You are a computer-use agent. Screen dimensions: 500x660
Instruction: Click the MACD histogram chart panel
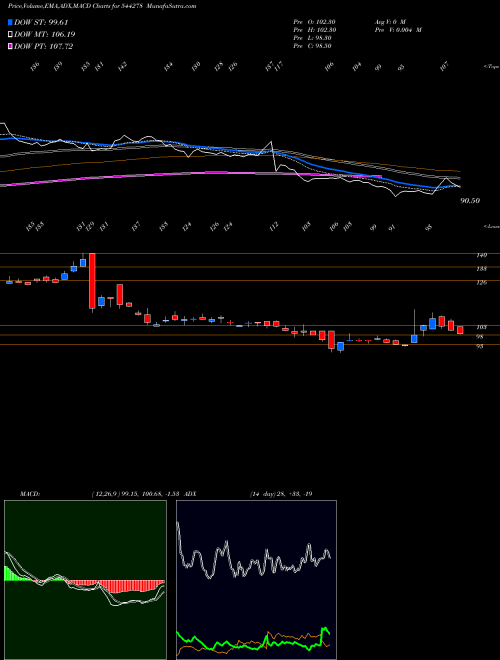85,580
